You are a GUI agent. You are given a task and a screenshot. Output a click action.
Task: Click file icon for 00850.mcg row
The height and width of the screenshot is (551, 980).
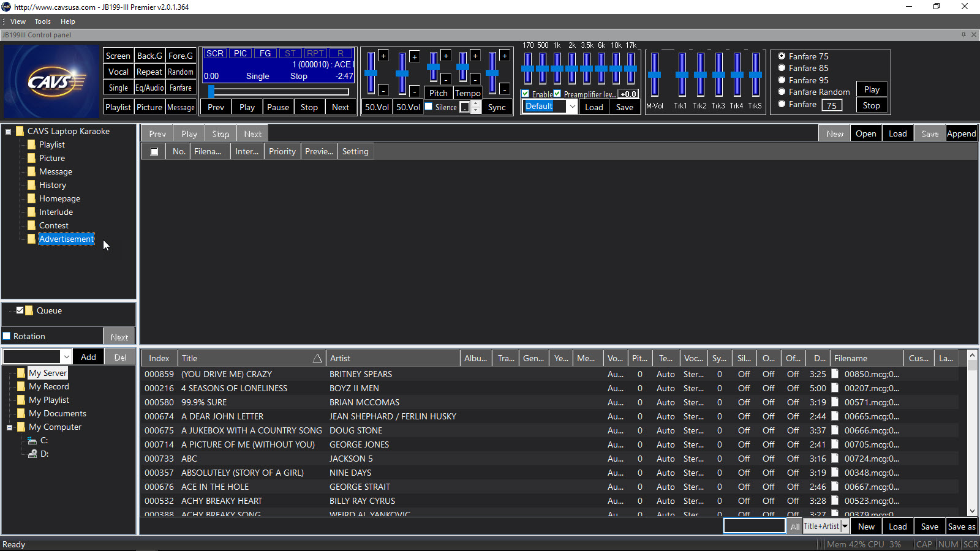834,373
